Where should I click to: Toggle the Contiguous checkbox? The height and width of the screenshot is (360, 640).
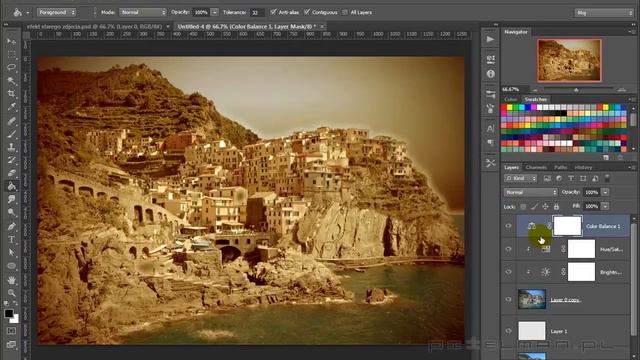pyautogui.click(x=307, y=12)
